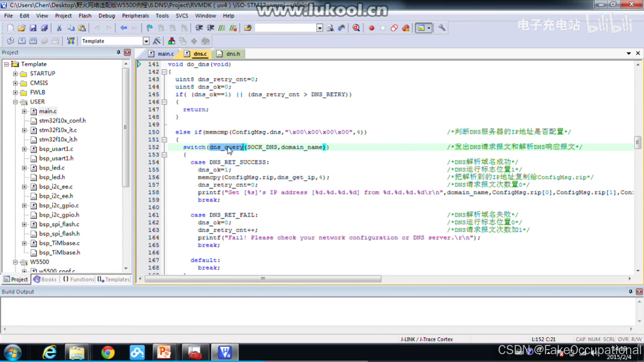Click the editor horizontal scrollbar thumb
The height and width of the screenshot is (362, 644).
[x=263, y=278]
